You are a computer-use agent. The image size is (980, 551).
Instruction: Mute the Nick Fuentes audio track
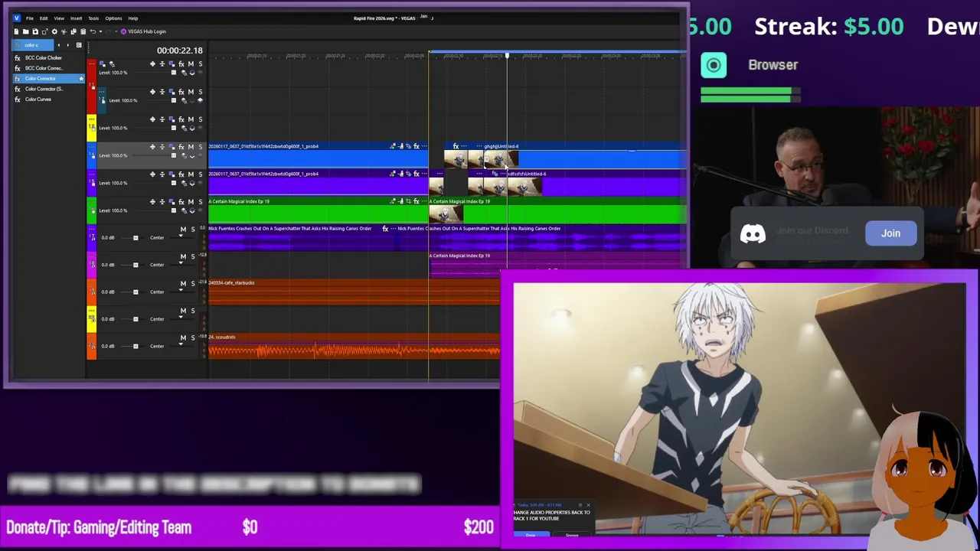[183, 230]
